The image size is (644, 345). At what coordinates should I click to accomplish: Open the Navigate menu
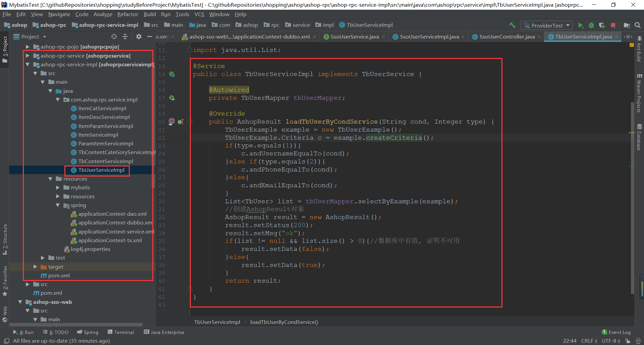(x=59, y=14)
